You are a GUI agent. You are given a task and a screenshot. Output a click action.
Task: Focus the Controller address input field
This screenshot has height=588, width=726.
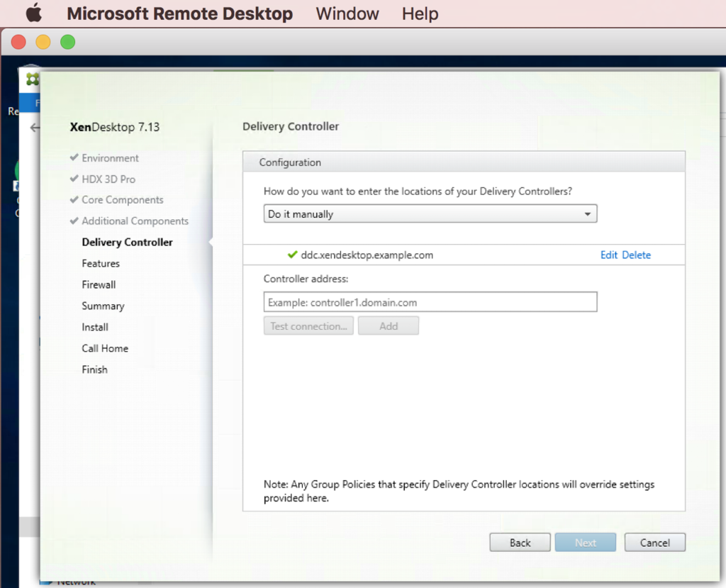(x=430, y=302)
